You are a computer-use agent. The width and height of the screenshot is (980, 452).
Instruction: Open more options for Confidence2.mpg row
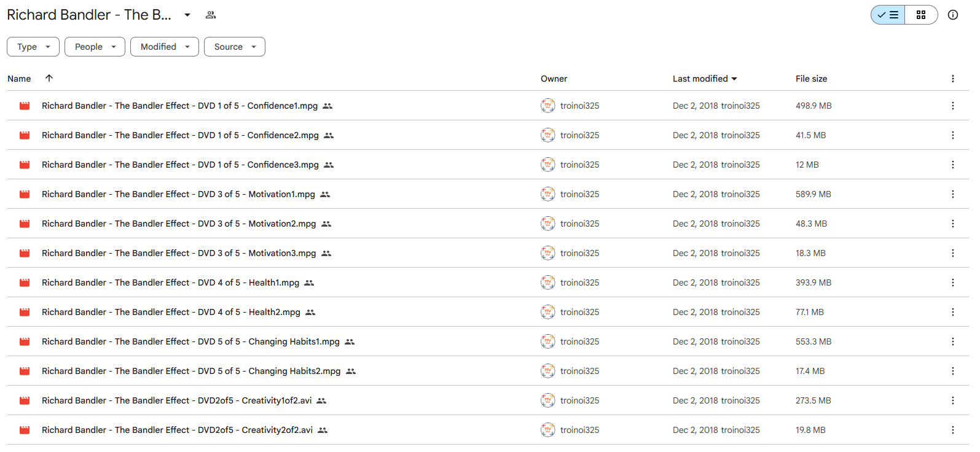[953, 135]
